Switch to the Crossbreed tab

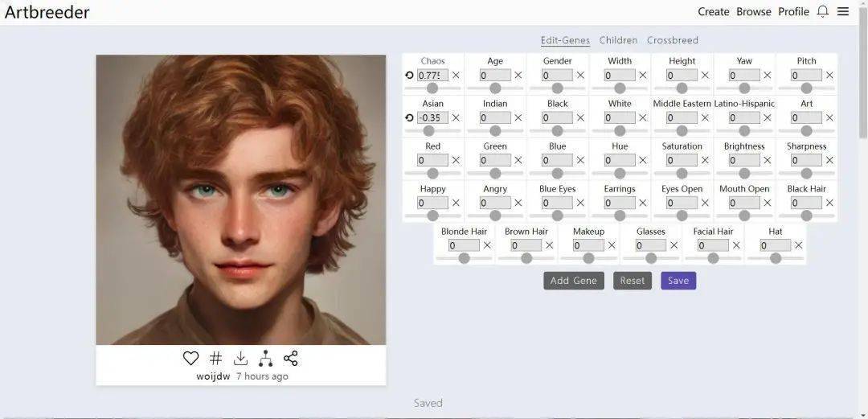pos(673,40)
